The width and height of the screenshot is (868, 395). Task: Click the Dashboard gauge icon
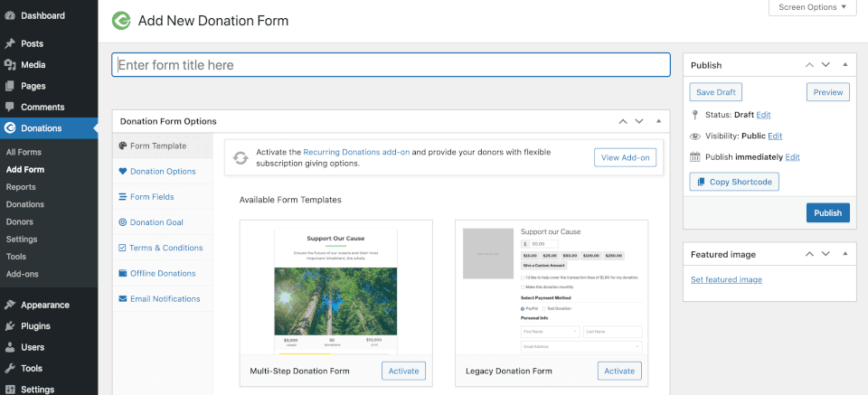9,15
